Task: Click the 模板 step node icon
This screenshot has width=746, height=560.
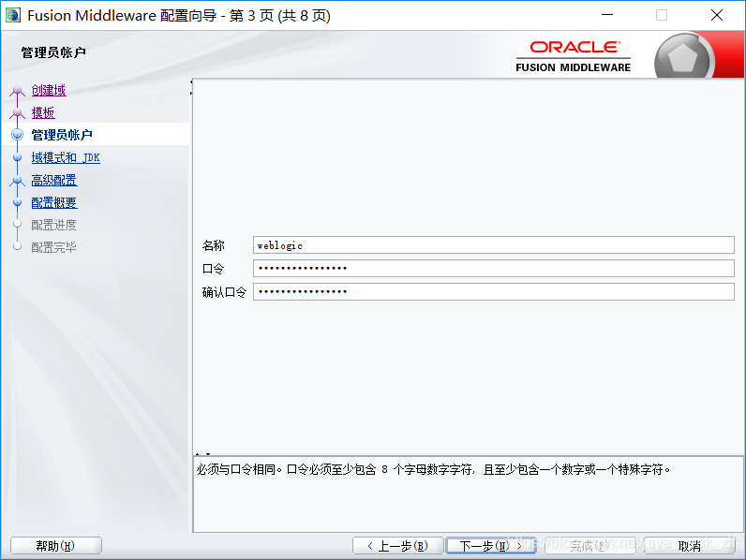Action: [17, 112]
